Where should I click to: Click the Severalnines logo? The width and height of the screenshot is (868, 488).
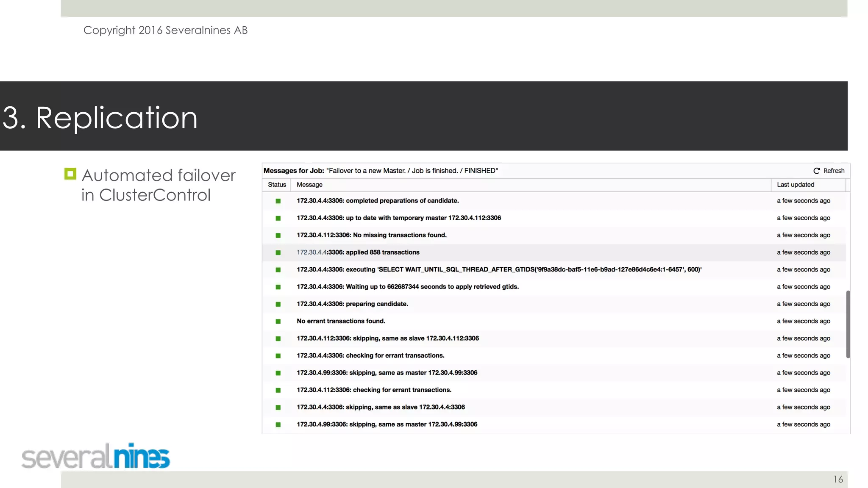[96, 456]
